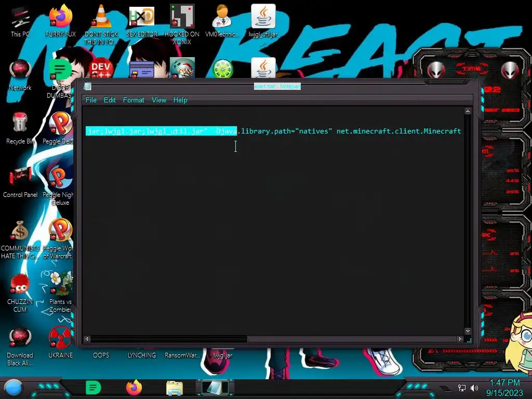Screen dimensions: 532x399
Task: Select the COMMUNISTS HATE THIS money bag icon
Action: coord(20,239)
